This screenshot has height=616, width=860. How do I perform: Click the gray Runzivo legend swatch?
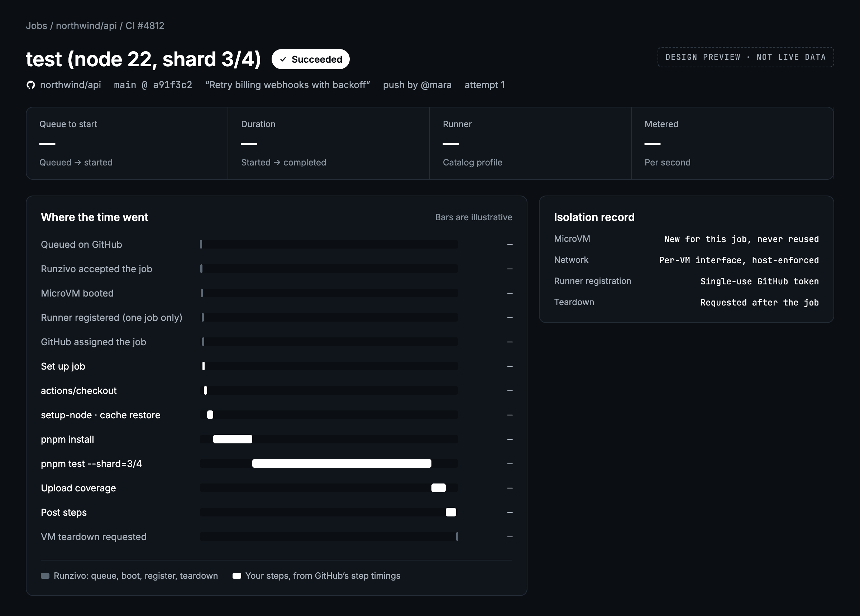pyautogui.click(x=45, y=576)
